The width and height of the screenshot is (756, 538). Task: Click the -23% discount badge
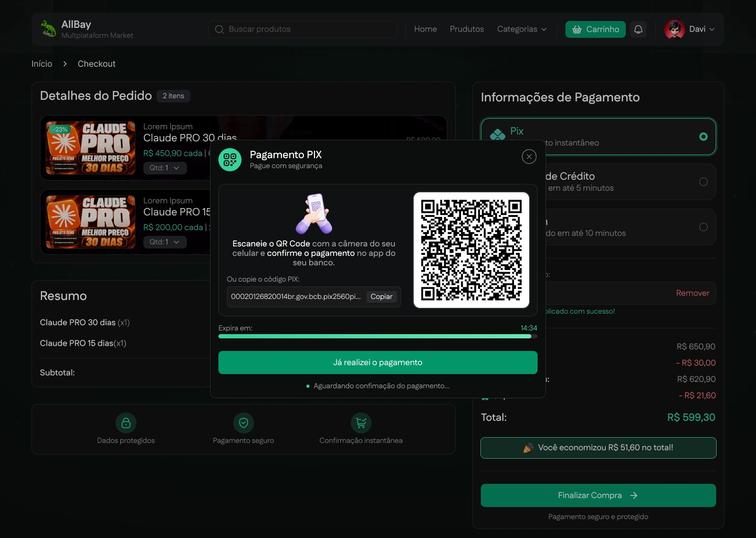click(x=60, y=129)
